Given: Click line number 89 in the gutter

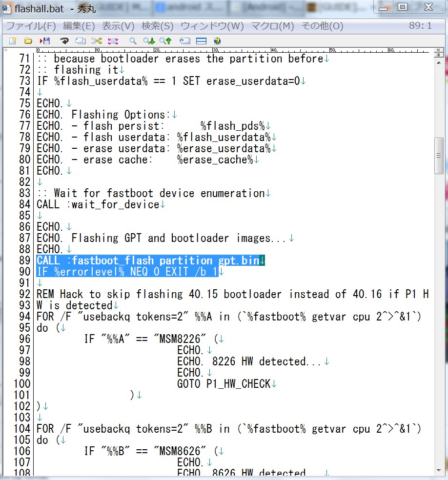Looking at the screenshot, I should [24, 260].
